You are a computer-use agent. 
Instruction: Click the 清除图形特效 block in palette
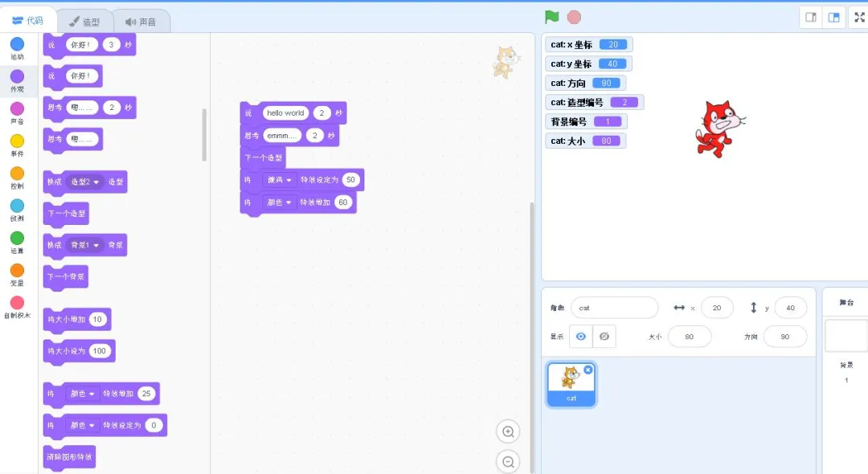(x=69, y=457)
